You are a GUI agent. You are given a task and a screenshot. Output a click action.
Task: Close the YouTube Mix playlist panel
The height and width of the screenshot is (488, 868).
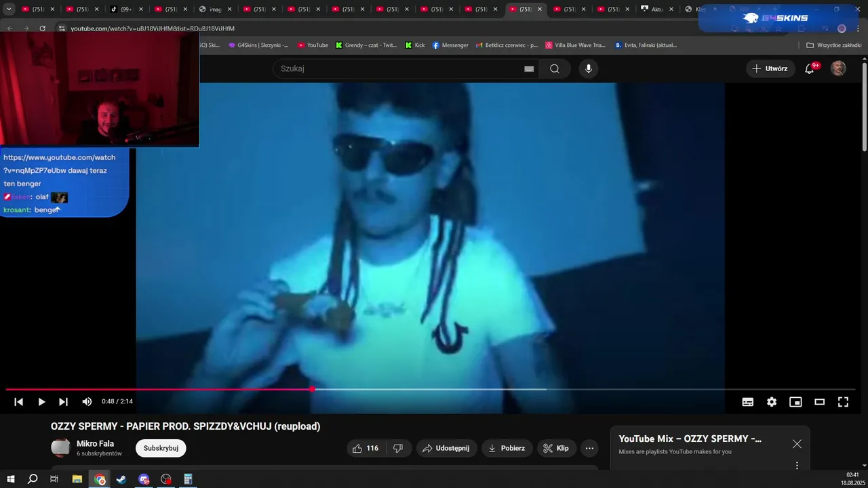click(797, 444)
